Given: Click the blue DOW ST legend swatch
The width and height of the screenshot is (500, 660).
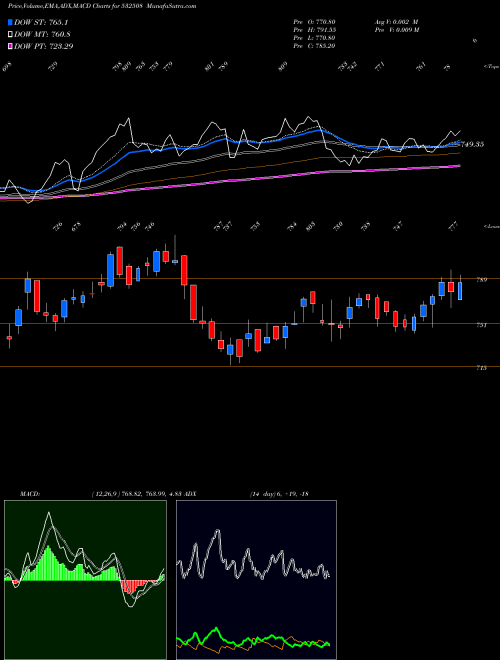Looking at the screenshot, I should click(x=11, y=23).
